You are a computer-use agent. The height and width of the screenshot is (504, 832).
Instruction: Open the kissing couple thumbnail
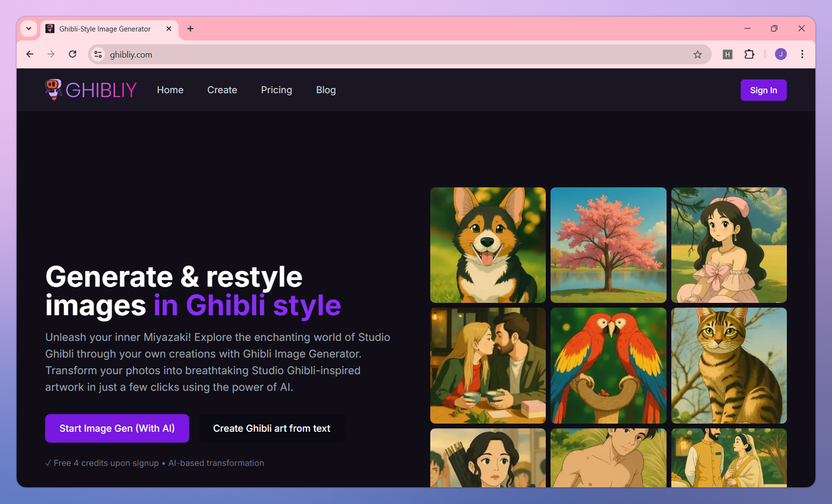(x=488, y=365)
